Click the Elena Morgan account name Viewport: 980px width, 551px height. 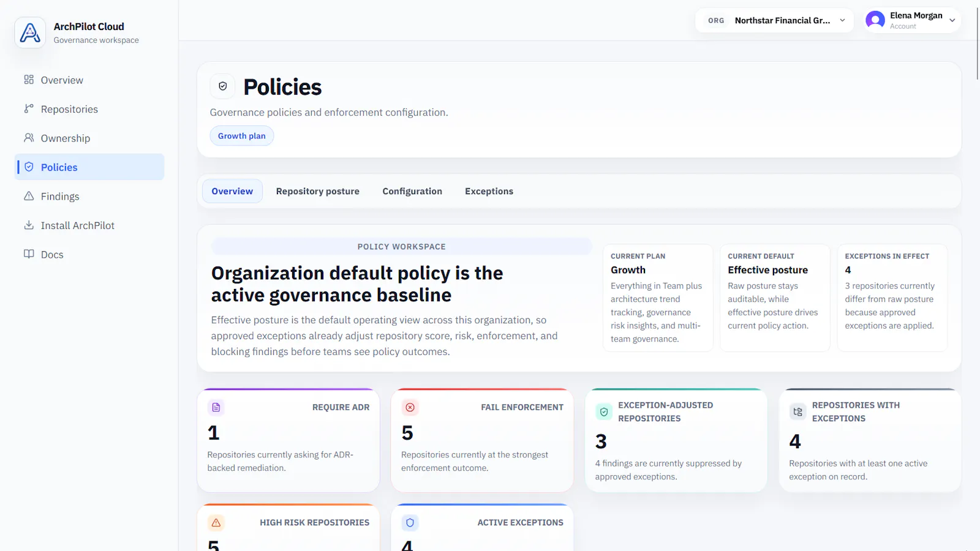pos(916,15)
